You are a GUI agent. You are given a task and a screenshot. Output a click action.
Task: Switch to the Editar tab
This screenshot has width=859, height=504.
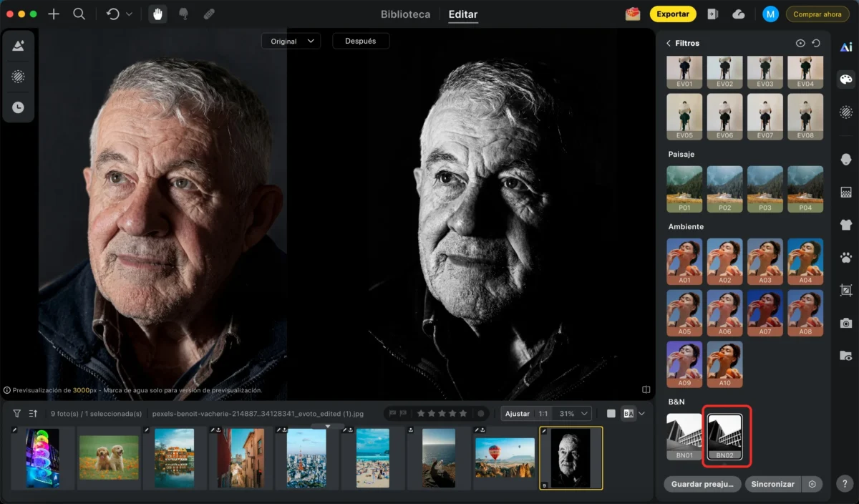coord(463,14)
